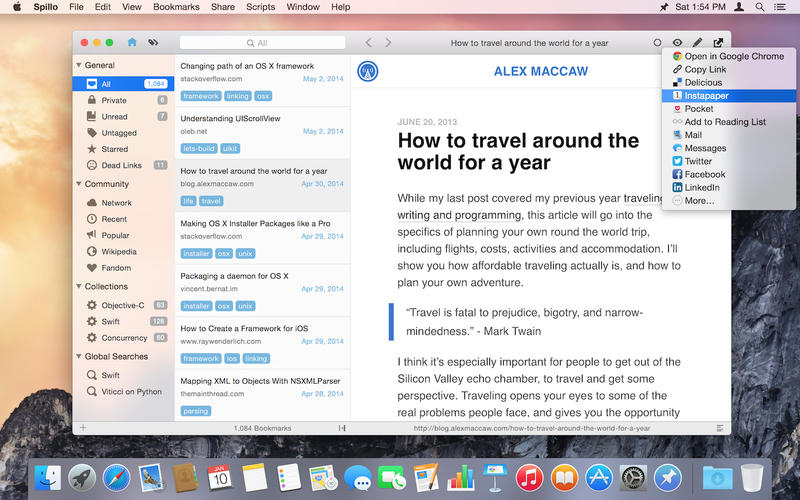Viewport: 800px width, 500px height.
Task: Collapse the General sidebar section
Action: (79, 65)
